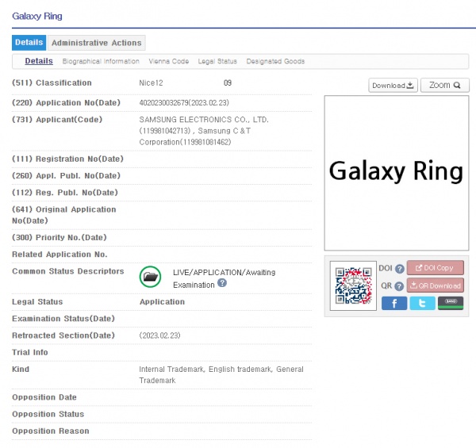Image resolution: width=476 pixels, height=448 pixels.
Task: Open help icon beside Awaiting Examination
Action: pos(222,283)
